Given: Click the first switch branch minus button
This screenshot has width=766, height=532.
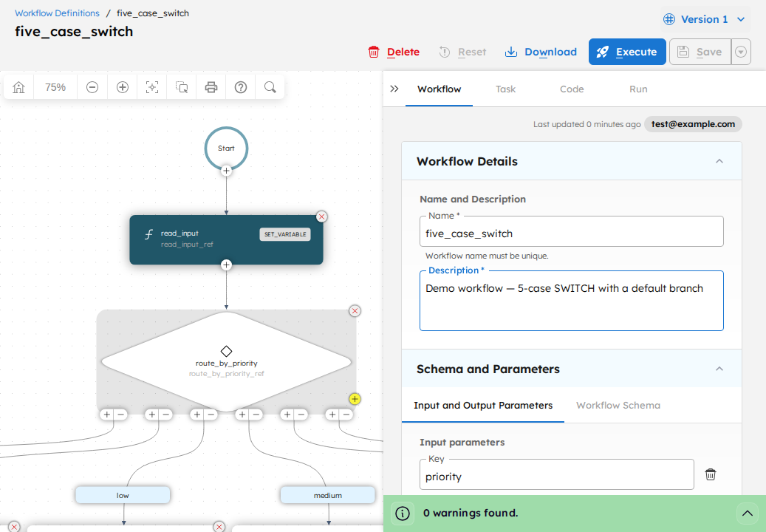Looking at the screenshot, I should 120,415.
